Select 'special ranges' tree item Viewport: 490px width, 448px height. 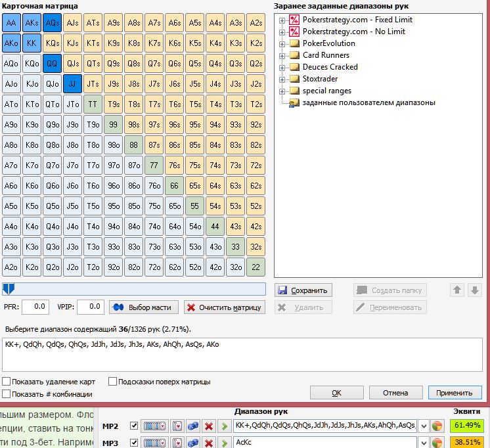326,91
